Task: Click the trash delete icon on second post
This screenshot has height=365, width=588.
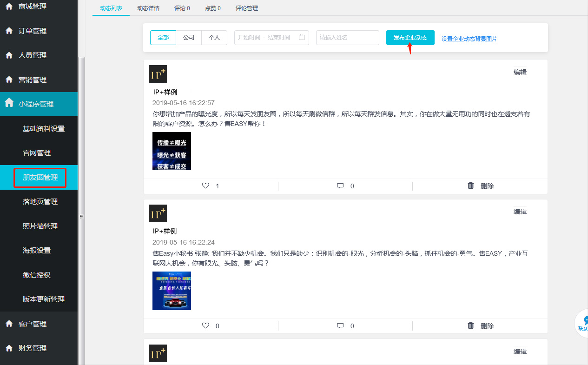Action: click(471, 325)
